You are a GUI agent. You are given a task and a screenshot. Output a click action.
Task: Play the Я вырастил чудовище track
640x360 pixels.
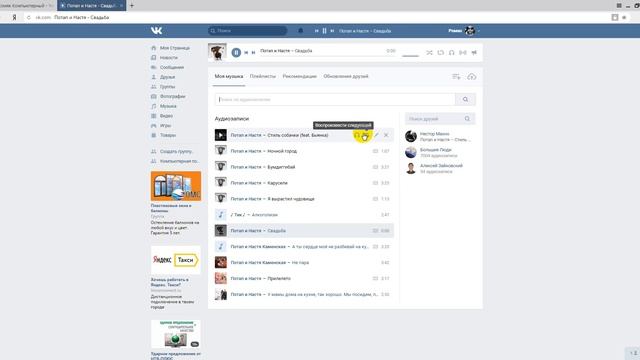pos(221,199)
